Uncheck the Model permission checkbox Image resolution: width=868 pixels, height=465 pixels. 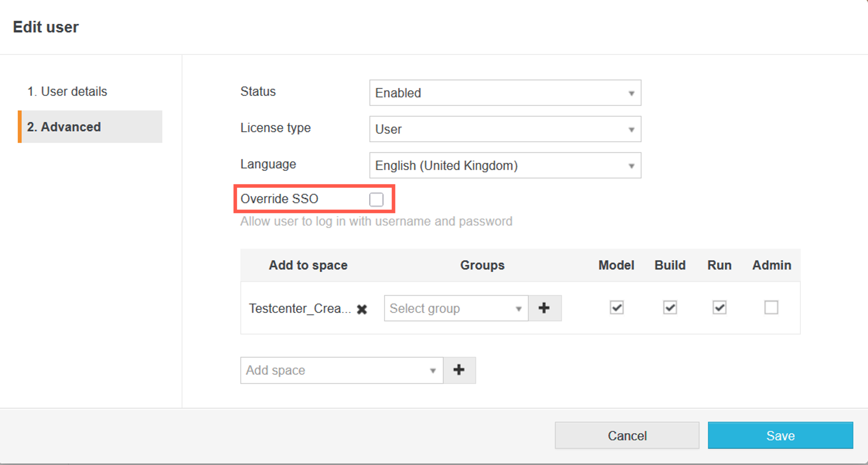tap(616, 308)
